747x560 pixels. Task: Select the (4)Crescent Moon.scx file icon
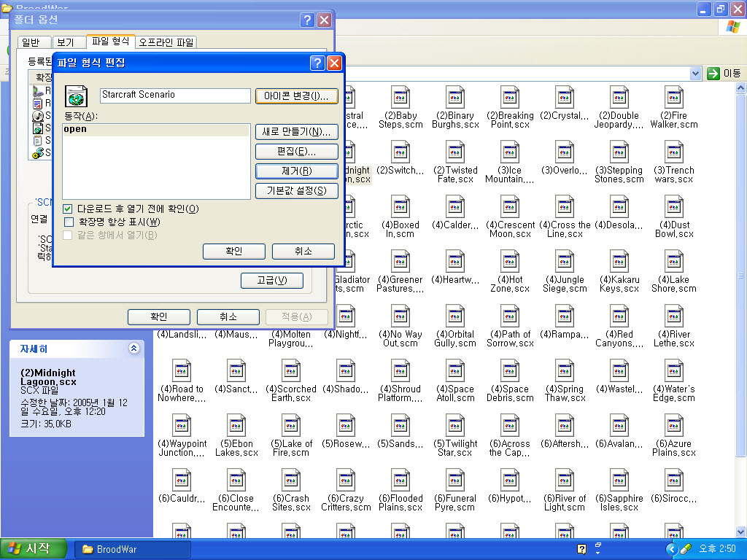click(510, 206)
